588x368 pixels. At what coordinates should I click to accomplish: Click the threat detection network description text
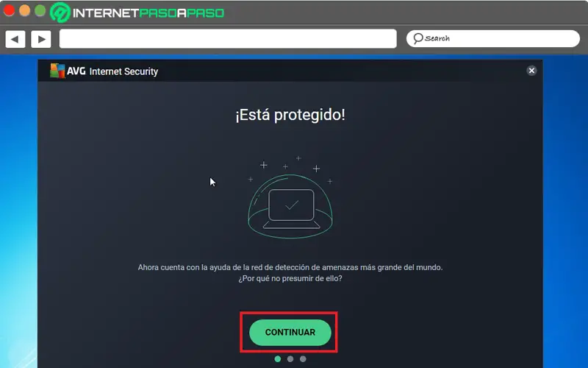point(290,272)
